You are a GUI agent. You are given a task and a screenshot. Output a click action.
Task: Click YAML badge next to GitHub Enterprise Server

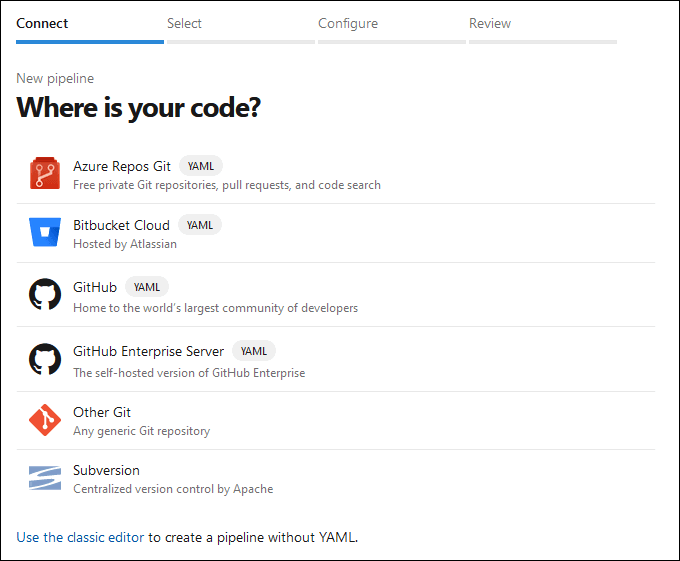(254, 351)
